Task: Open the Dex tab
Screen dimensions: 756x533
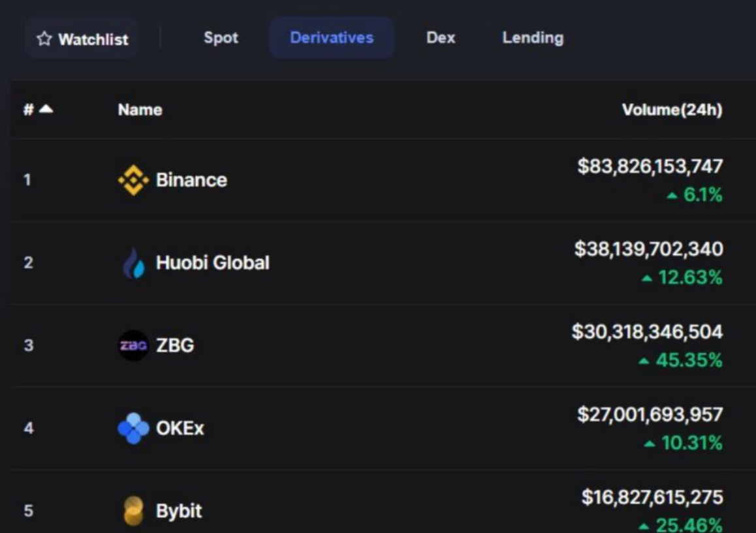Action: [441, 38]
